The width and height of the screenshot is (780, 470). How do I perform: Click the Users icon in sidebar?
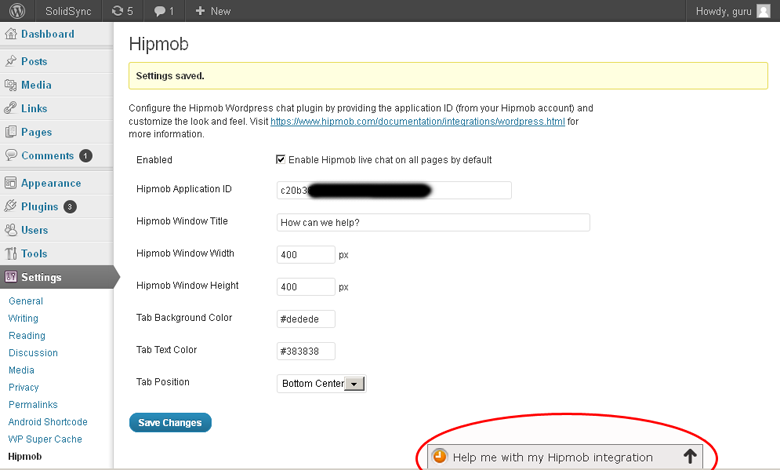(x=10, y=230)
